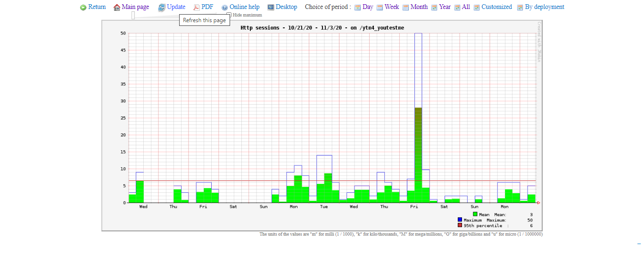This screenshot has width=644, height=278.
Task: Click the graph zoom slider handle
Action: point(133,16)
